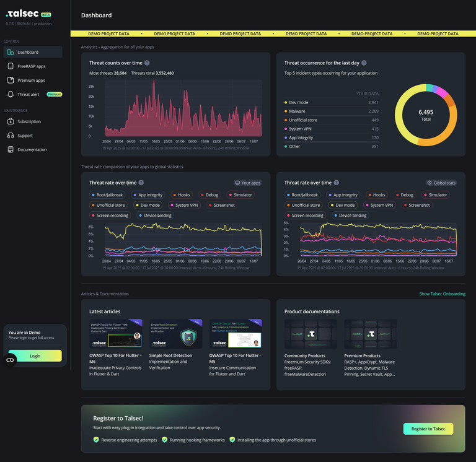The image size is (476, 462).
Task: Click the round accessibility icon at bottom left
Action: 10,360
